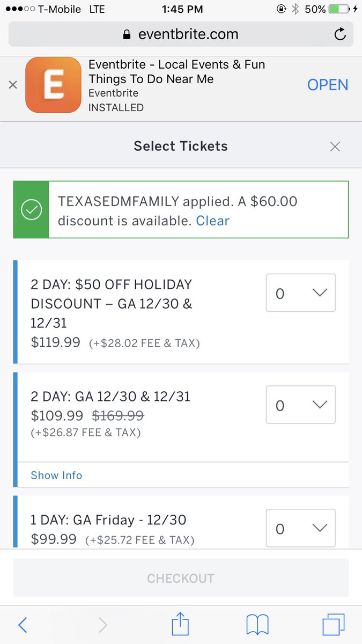The height and width of the screenshot is (644, 362).
Task: Clear the TEXASEDMFAMILY promo code
Action: (212, 221)
